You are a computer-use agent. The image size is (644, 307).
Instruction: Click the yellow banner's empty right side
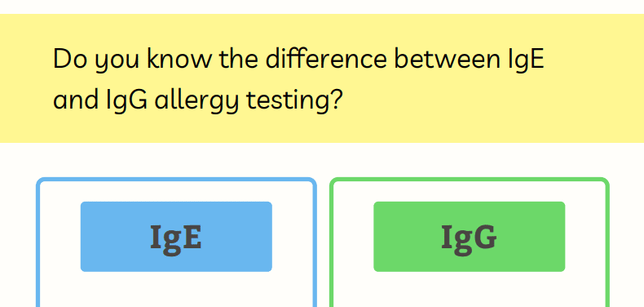(596, 78)
